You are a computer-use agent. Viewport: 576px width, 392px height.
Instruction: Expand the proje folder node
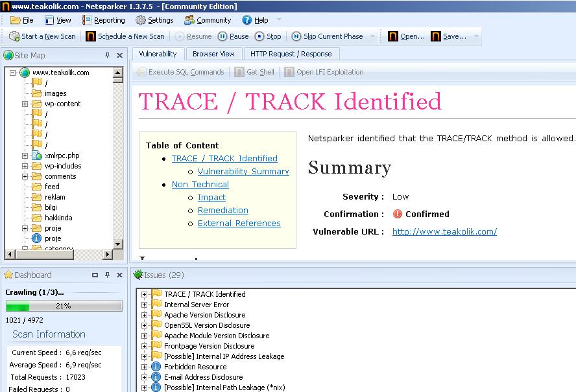25,228
